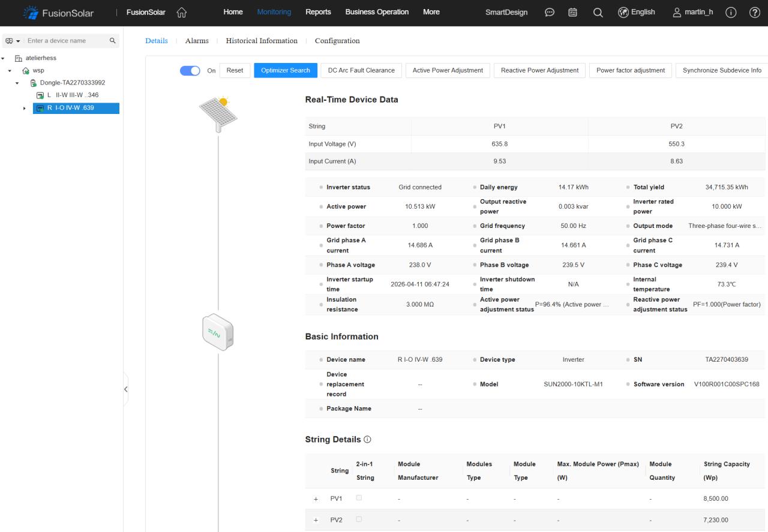Open the help question mark icon

tap(755, 13)
